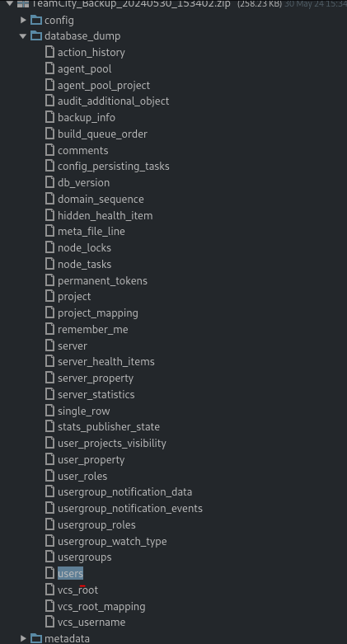Image resolution: width=347 pixels, height=644 pixels.
Task: Expand the metadata folder arrow
Action: (23, 638)
